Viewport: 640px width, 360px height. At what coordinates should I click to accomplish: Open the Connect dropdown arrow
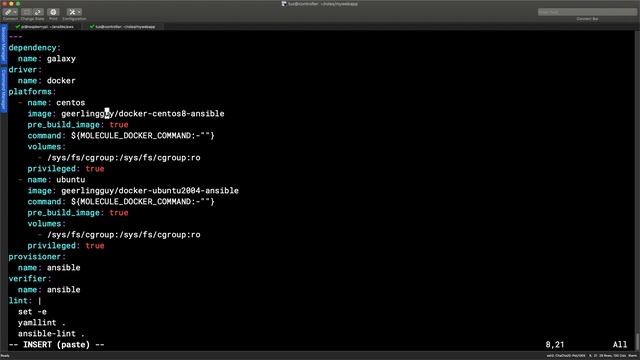tap(15, 12)
